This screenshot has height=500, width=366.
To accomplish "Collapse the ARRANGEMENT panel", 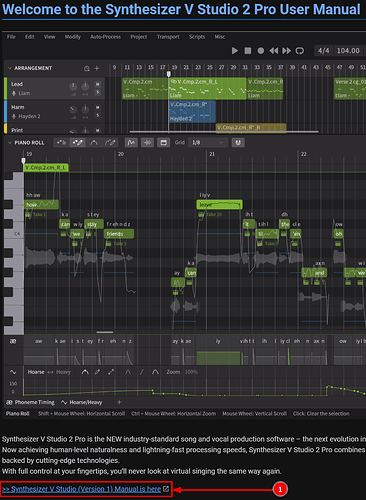I will tap(10, 68).
